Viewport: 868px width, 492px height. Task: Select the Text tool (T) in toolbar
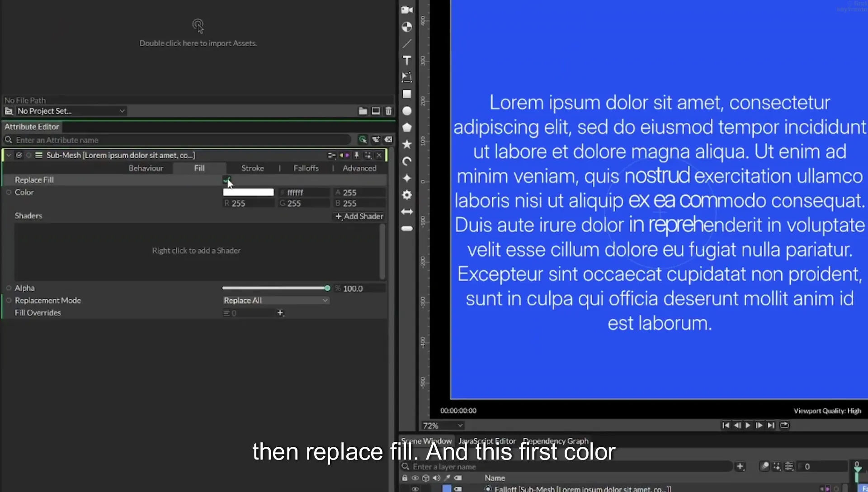407,61
